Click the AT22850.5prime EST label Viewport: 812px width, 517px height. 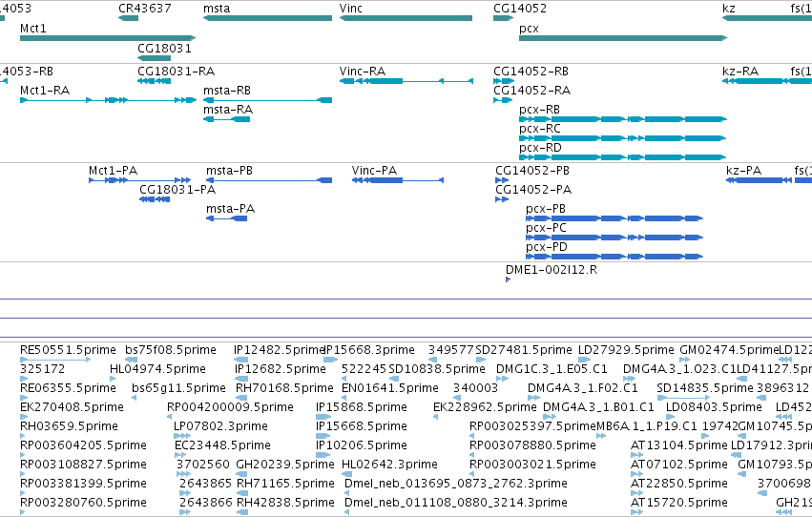679,484
